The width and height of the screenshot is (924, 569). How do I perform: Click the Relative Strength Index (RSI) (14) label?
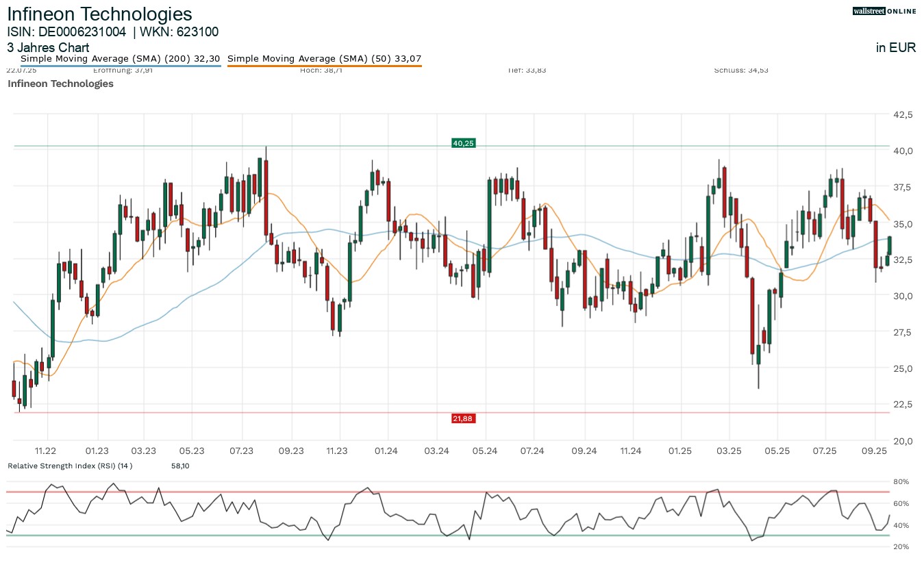pos(70,466)
